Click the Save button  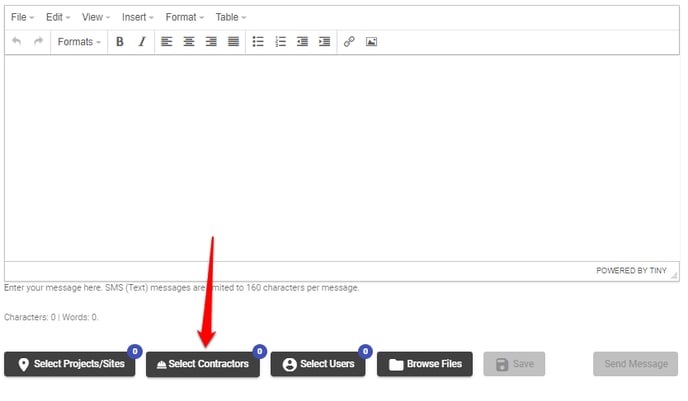click(x=514, y=364)
